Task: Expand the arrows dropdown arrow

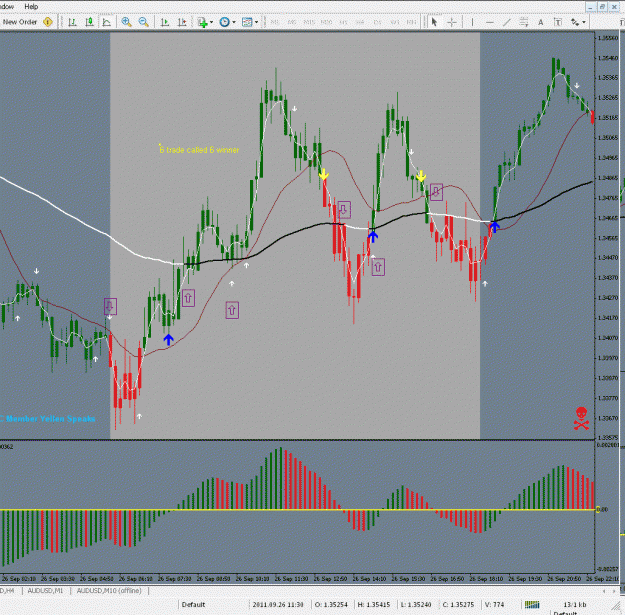Action: (584, 22)
